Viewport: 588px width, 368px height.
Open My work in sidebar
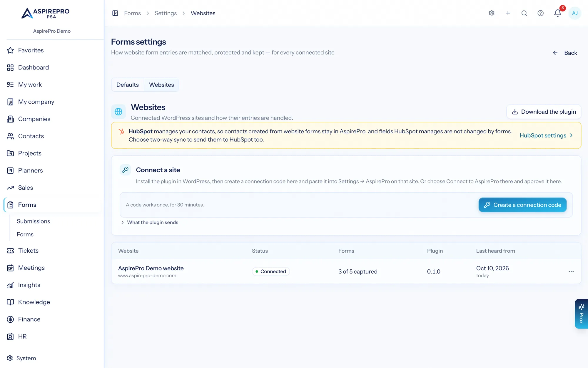pos(52,85)
